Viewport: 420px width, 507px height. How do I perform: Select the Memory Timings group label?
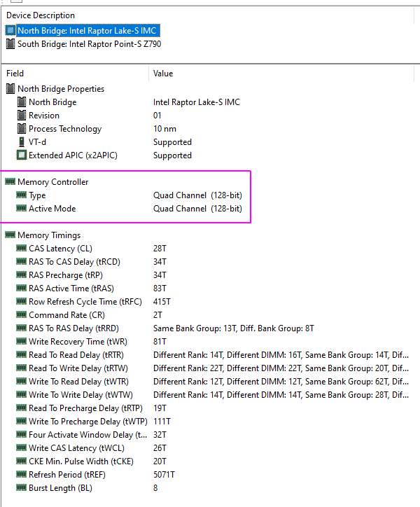[x=49, y=235]
